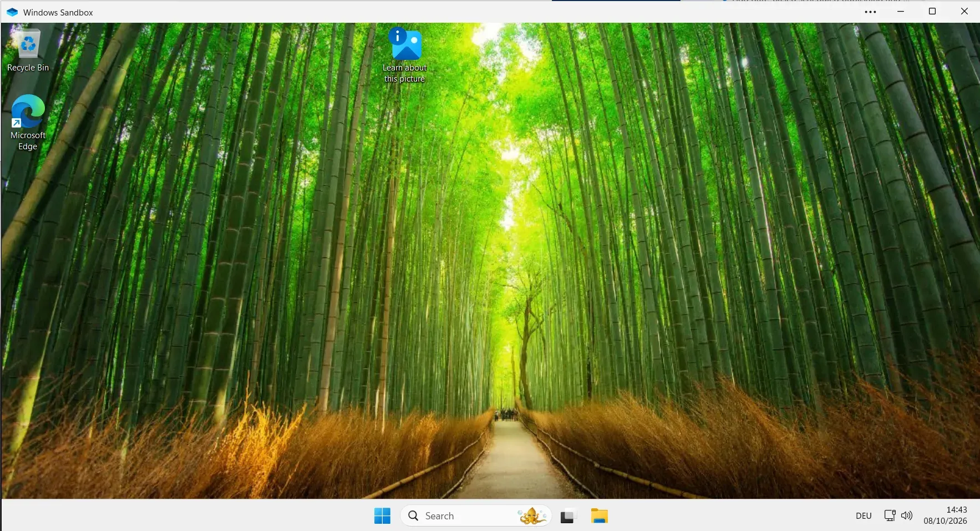Launch File Explorer from the taskbar
This screenshot has width=980, height=531.
point(599,516)
